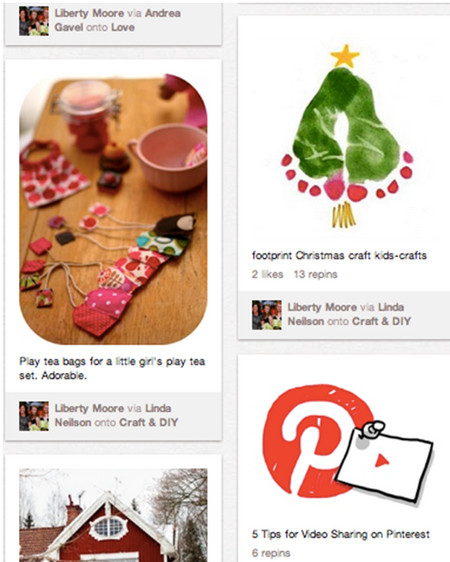Image resolution: width=450 pixels, height=562 pixels.
Task: View the 6 repins on the video tips pin
Action: [271, 553]
